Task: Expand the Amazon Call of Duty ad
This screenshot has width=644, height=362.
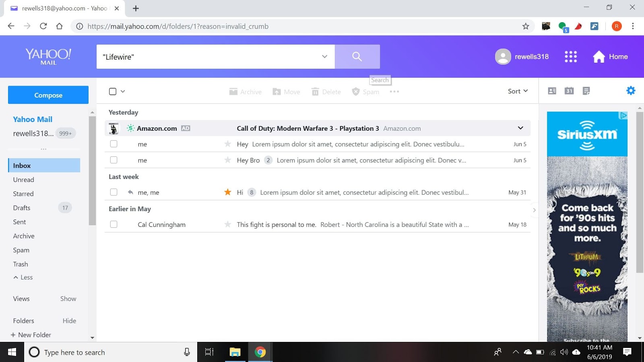Action: 520,128
